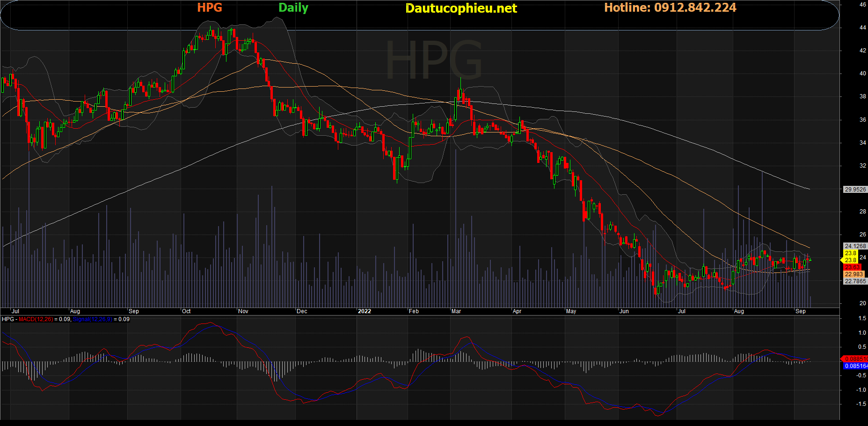Click the 20 price axis value
Image resolution: width=868 pixels, height=426 pixels.
[863, 303]
